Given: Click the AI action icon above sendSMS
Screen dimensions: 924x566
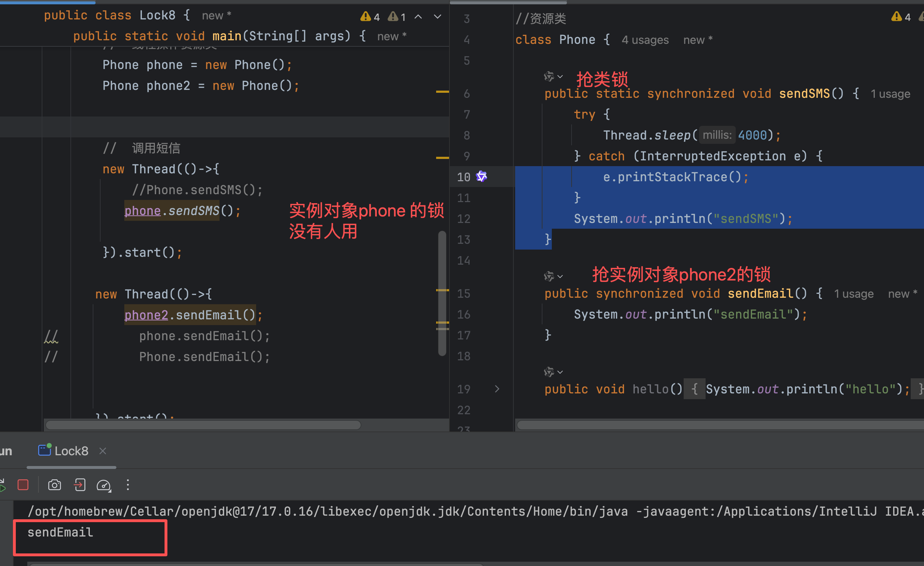Looking at the screenshot, I should tap(549, 77).
